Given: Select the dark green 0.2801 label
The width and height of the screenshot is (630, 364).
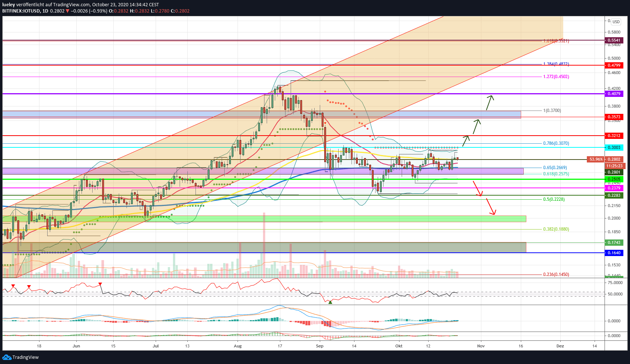Looking at the screenshot, I should [x=614, y=172].
